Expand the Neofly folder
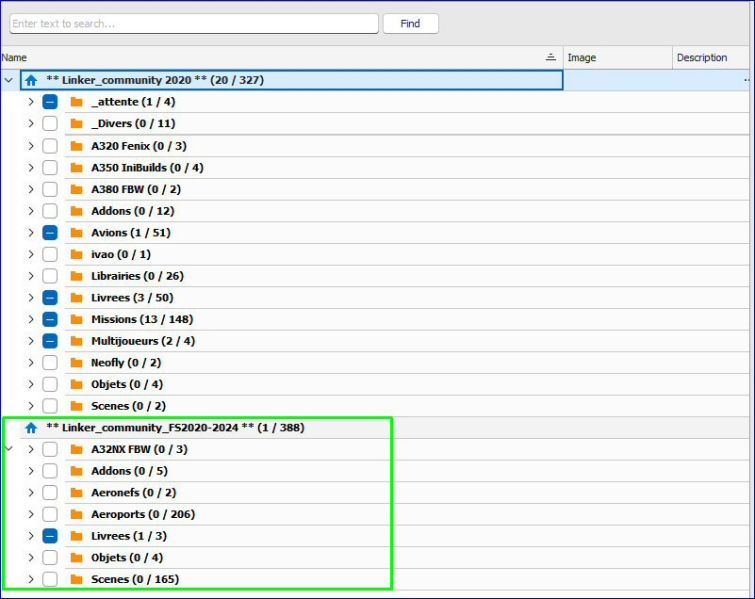755x599 pixels. [31, 363]
